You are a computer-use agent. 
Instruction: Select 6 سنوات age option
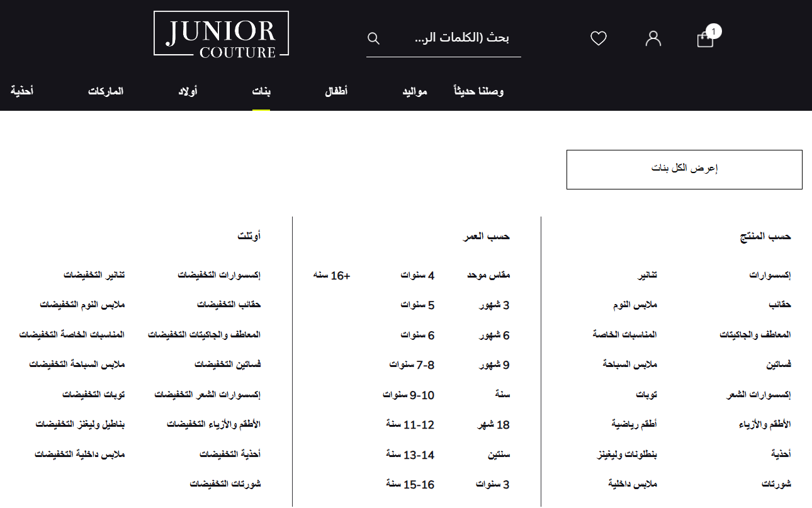point(417,335)
